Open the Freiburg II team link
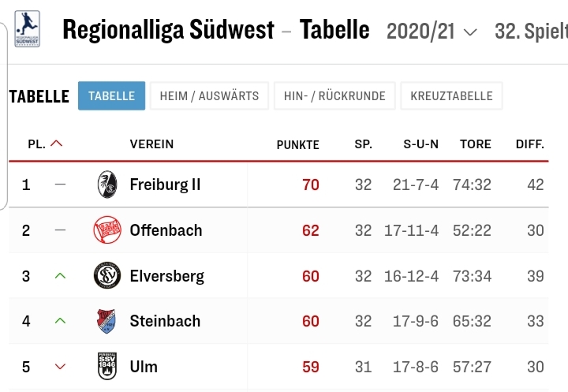The height and width of the screenshot is (392, 568). coord(165,185)
